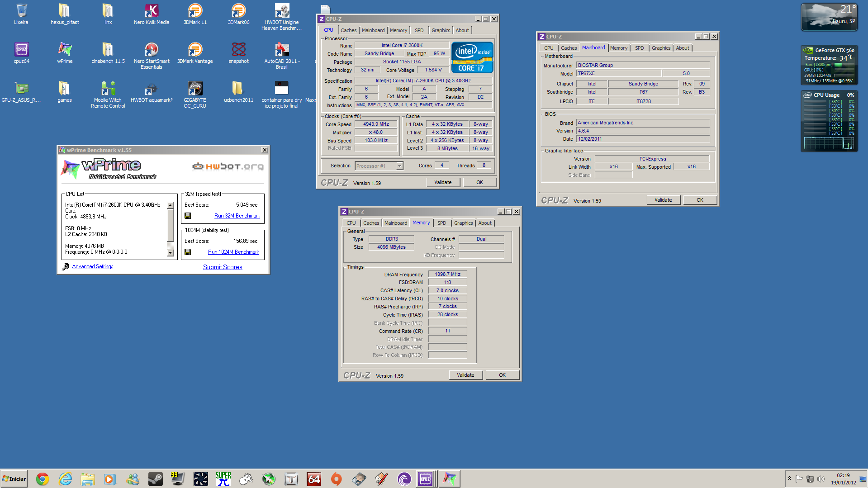The width and height of the screenshot is (868, 488).
Task: Click OK in CPU-Z Mainboard window
Action: click(x=700, y=200)
